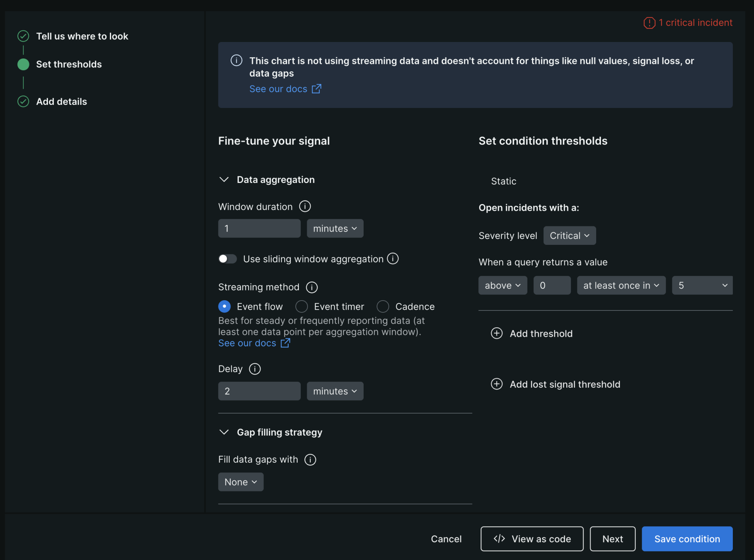Open See our docs about streaming data

click(279, 89)
